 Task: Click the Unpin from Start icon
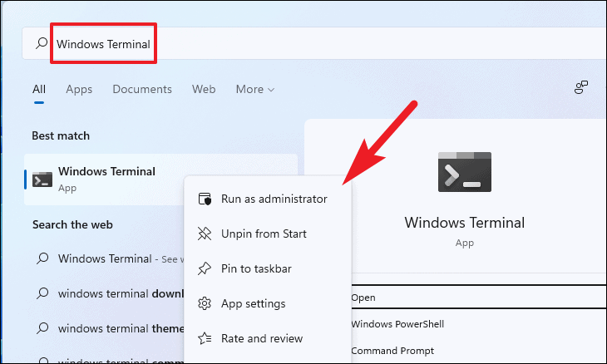pyautogui.click(x=205, y=234)
